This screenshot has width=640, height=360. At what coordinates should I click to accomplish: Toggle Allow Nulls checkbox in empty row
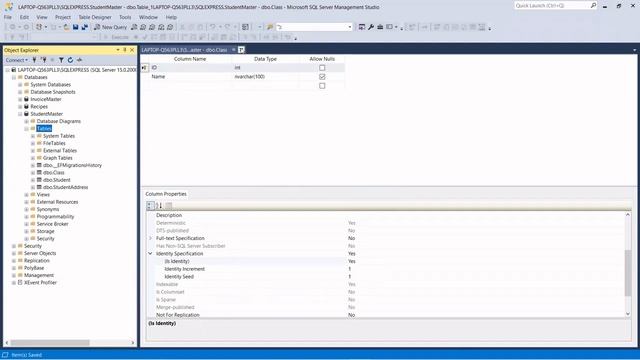tap(322, 86)
